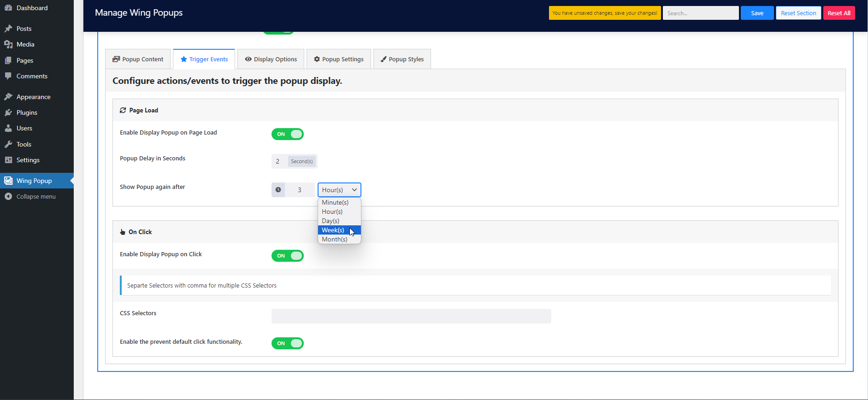Click the clock icon beside Show Popup again
This screenshot has height=400, width=868.
tap(278, 190)
